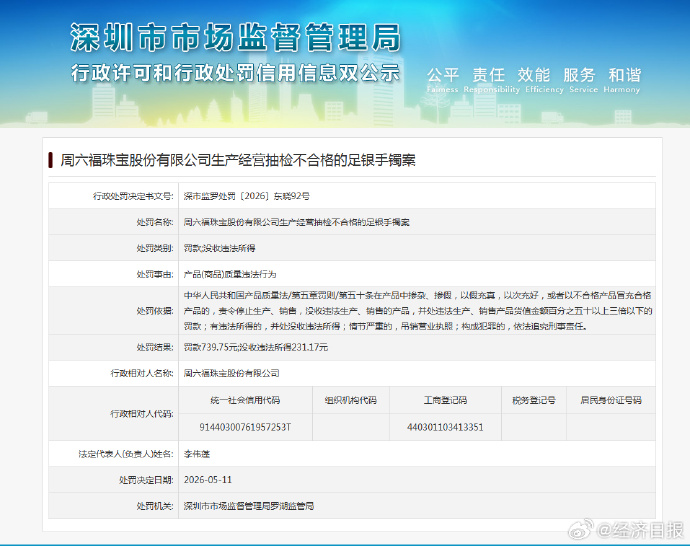Click the 处罚事由 label
The image size is (690, 546).
click(x=155, y=274)
